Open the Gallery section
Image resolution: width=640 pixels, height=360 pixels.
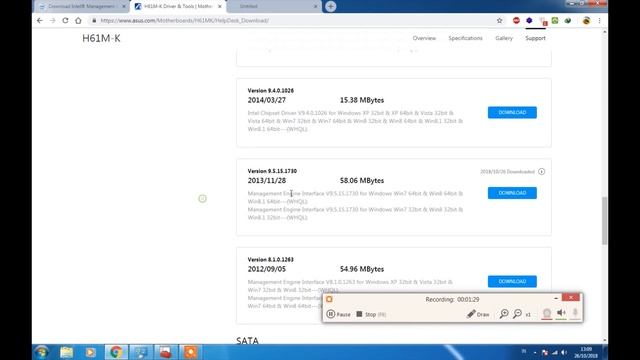tap(504, 38)
